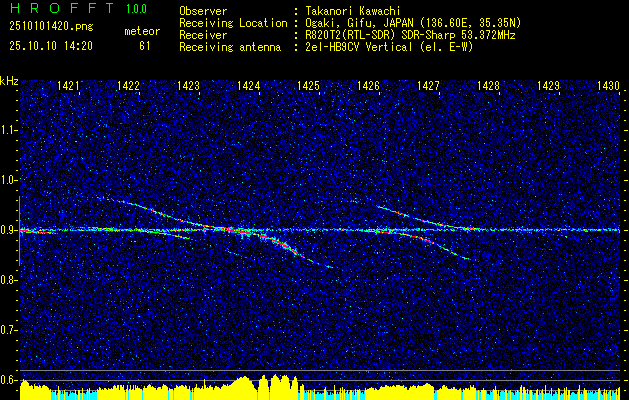Click the 0.6 kHz frequency label

tap(8, 380)
